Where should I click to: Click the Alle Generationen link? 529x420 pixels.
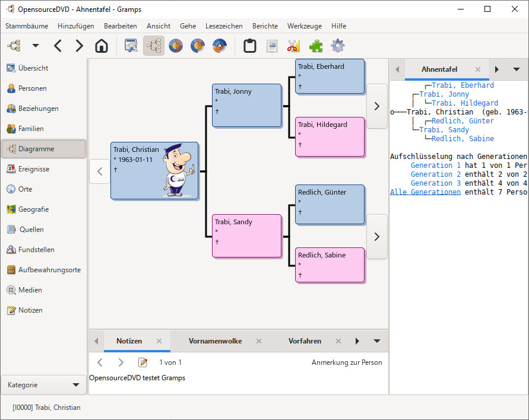pos(425,192)
